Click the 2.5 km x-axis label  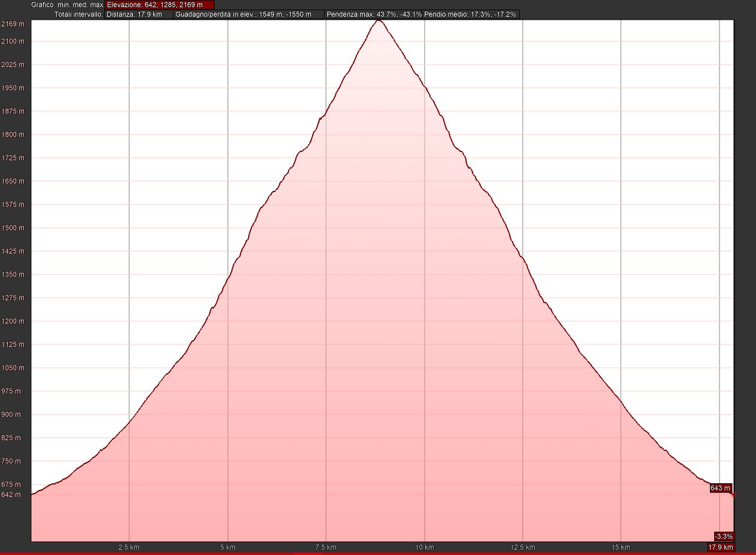pyautogui.click(x=129, y=547)
